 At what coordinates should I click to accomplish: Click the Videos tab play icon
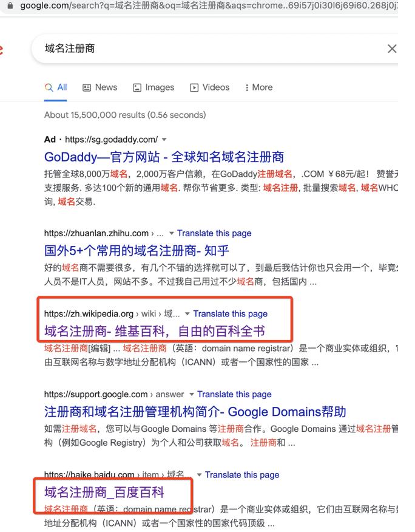coord(194,88)
